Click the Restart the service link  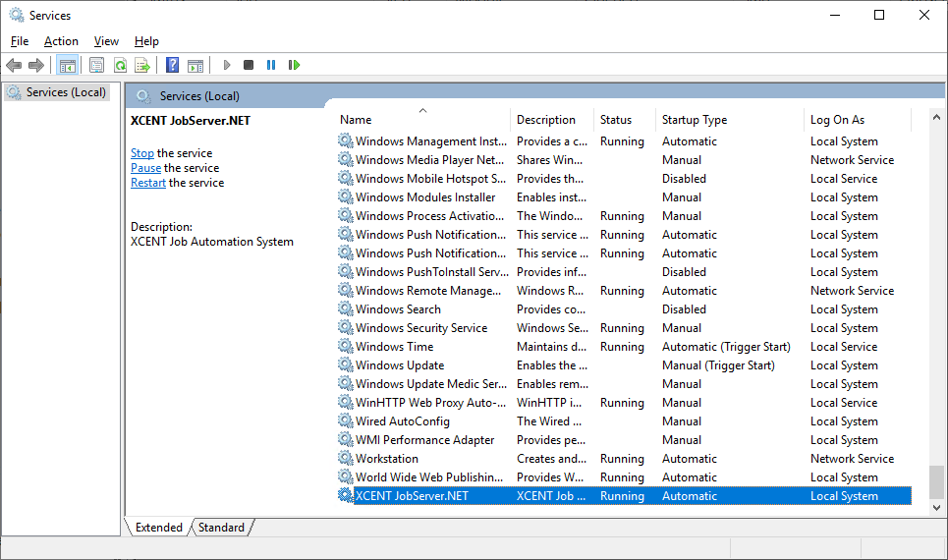tap(148, 182)
